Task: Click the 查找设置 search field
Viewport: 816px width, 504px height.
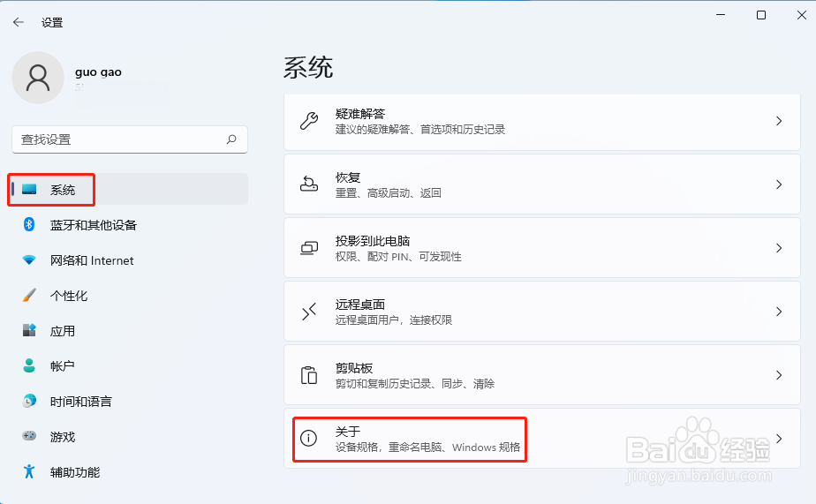Action: pyautogui.click(x=130, y=139)
